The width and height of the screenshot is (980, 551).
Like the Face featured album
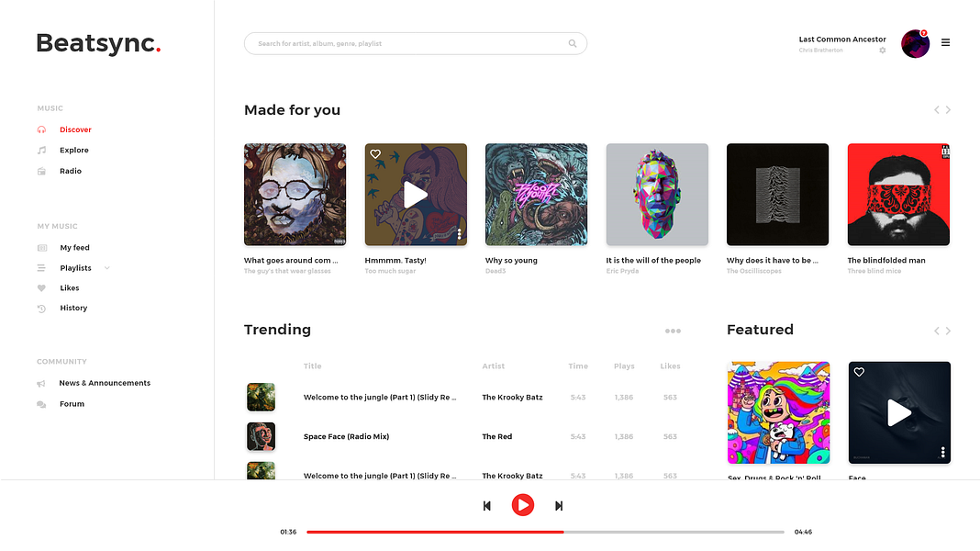859,372
